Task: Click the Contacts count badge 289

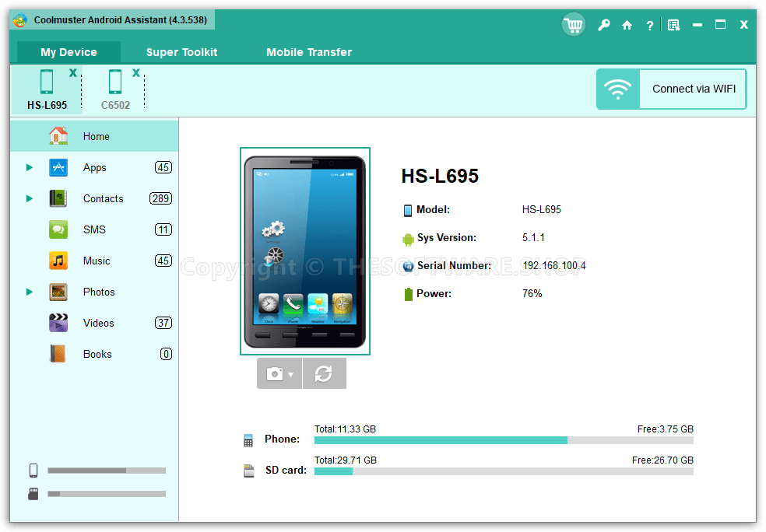Action: pyautogui.click(x=160, y=198)
